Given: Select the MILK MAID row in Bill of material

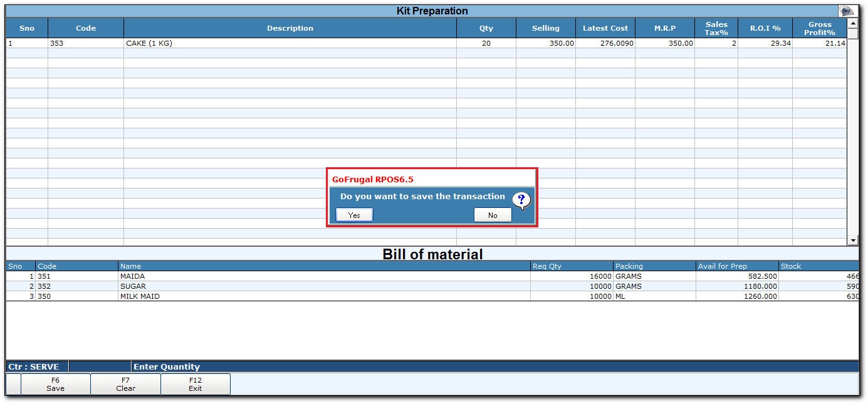Looking at the screenshot, I should 432,296.
